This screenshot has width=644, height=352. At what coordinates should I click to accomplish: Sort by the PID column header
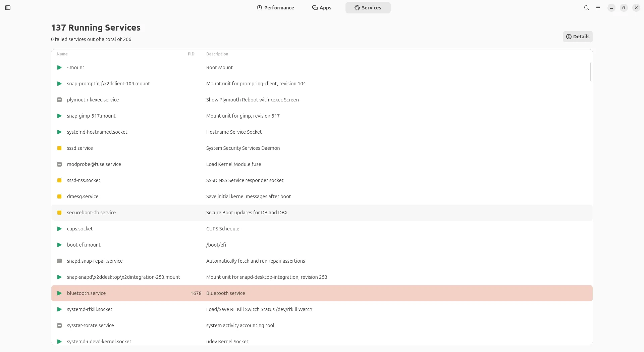(191, 54)
